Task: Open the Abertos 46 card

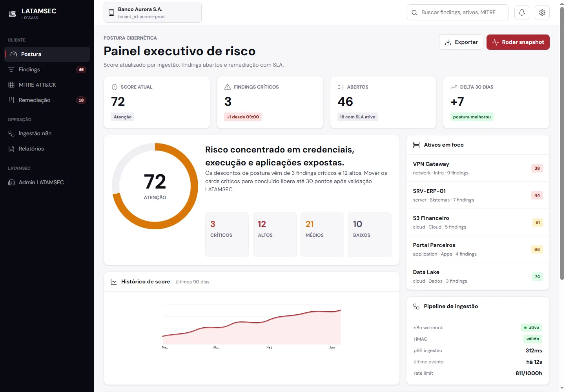Action: click(x=383, y=102)
